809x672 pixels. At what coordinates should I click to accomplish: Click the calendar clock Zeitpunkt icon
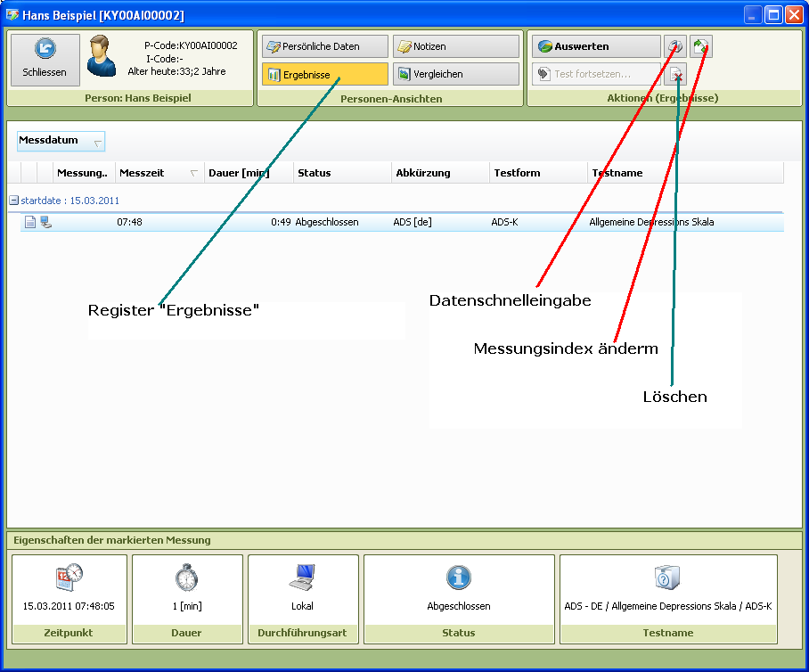[x=69, y=578]
